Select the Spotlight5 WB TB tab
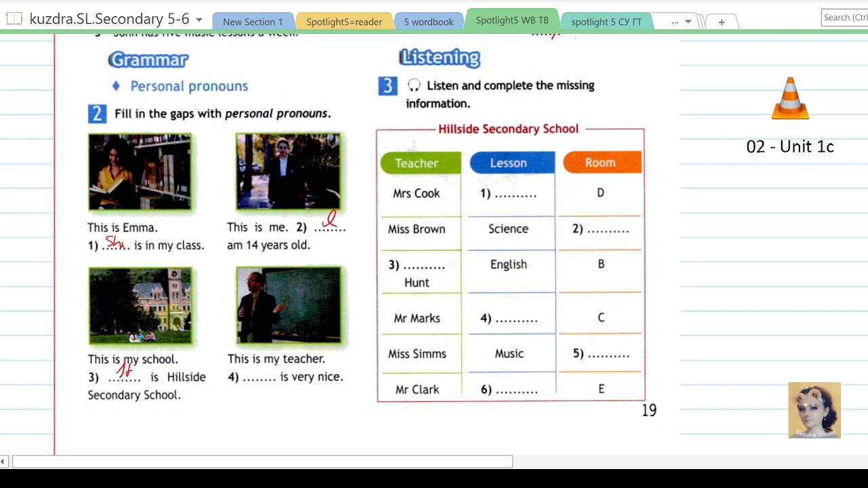 [x=512, y=20]
